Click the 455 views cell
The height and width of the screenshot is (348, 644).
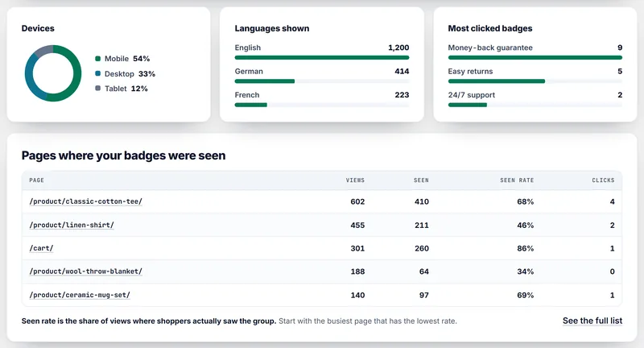pos(357,225)
